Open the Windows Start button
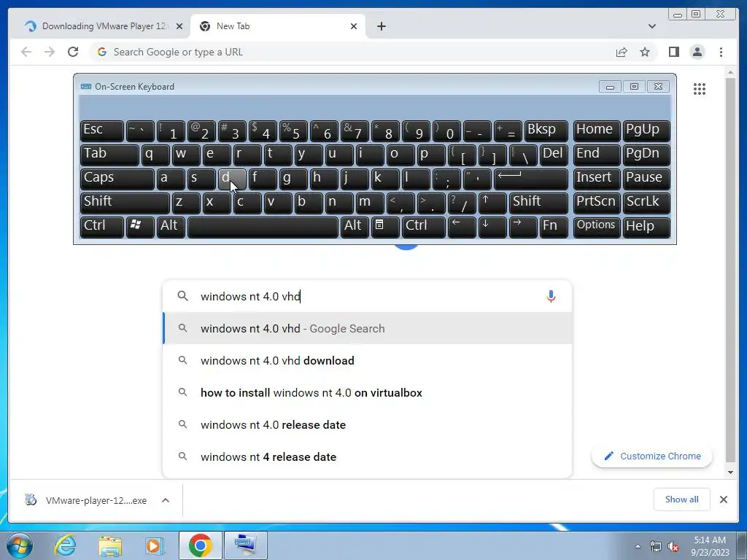747x560 pixels. pyautogui.click(x=19, y=545)
